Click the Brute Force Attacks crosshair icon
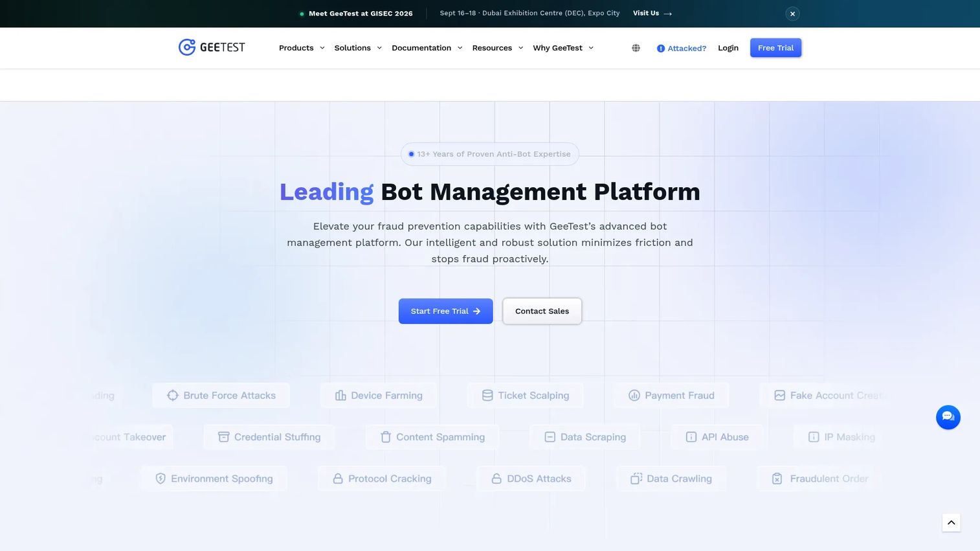The image size is (980, 551). pyautogui.click(x=172, y=396)
